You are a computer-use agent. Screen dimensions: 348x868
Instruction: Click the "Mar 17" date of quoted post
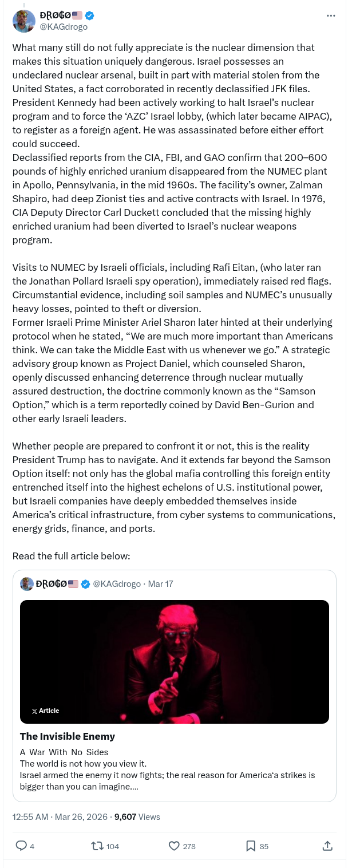[x=160, y=584]
